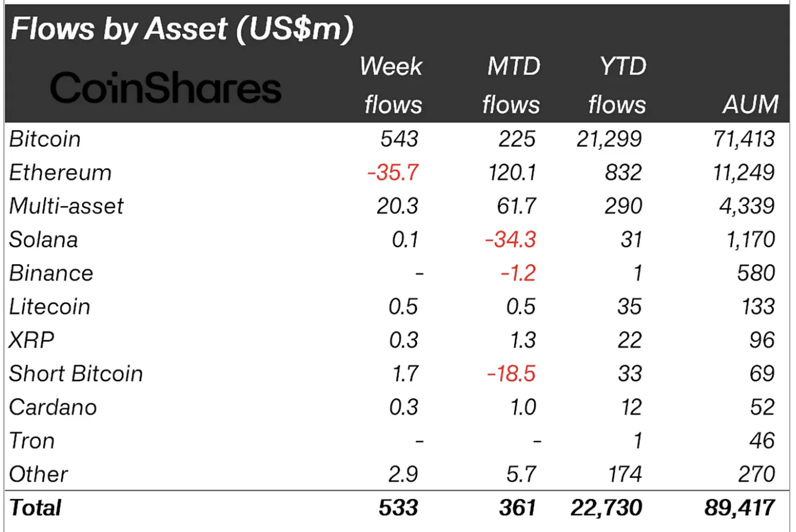The width and height of the screenshot is (796, 532).
Task: Click the bold Total row label
Action: tap(36, 508)
